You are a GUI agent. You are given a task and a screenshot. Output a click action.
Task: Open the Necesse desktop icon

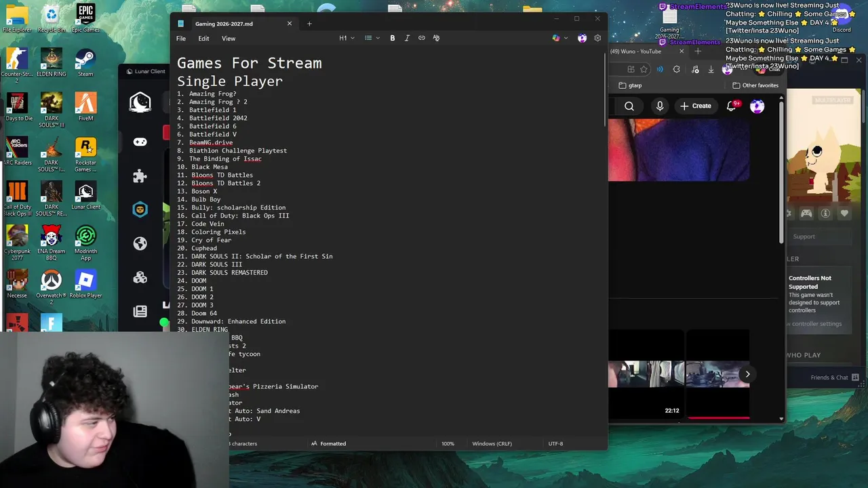pos(17,283)
